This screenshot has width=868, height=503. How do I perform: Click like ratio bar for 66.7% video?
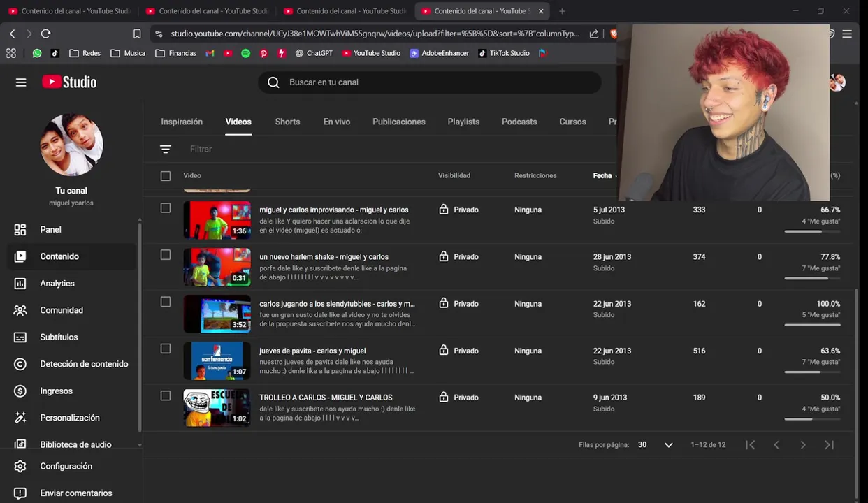click(812, 231)
